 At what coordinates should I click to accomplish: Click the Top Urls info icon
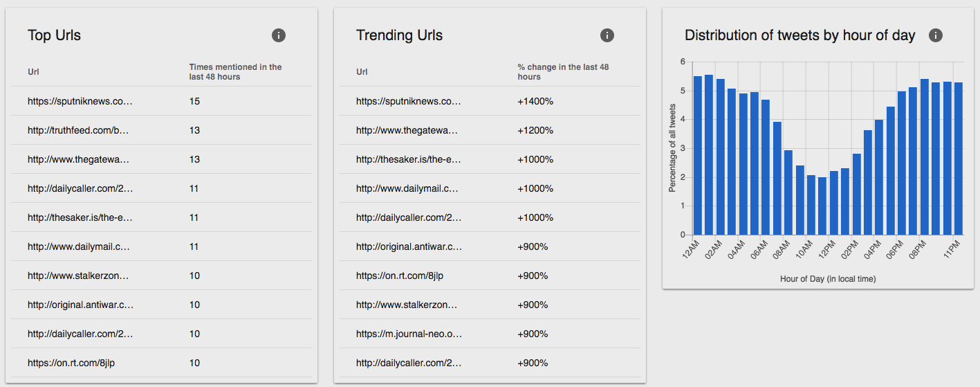tap(279, 35)
